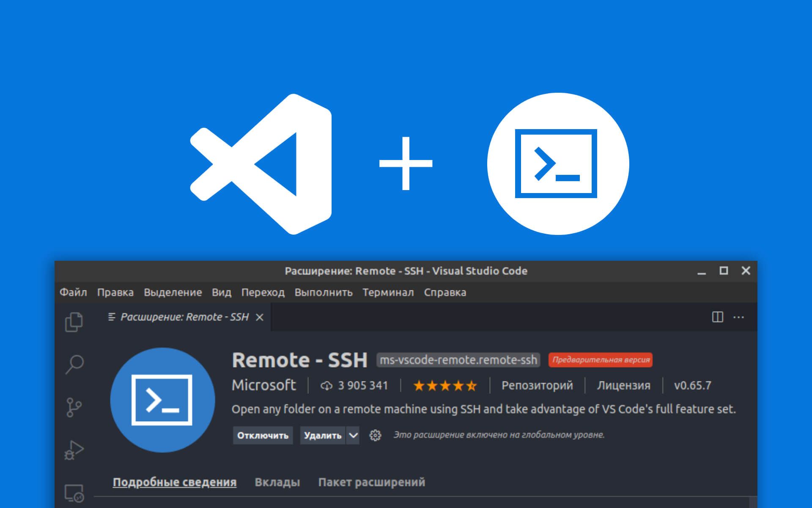Open the Выделение menu

click(x=173, y=293)
